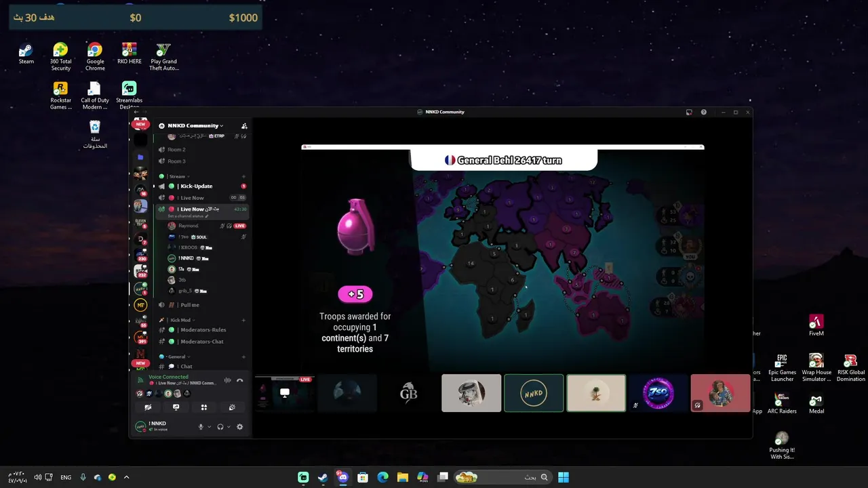
Task: Open the Kick-Update announcement channel
Action: [x=201, y=186]
